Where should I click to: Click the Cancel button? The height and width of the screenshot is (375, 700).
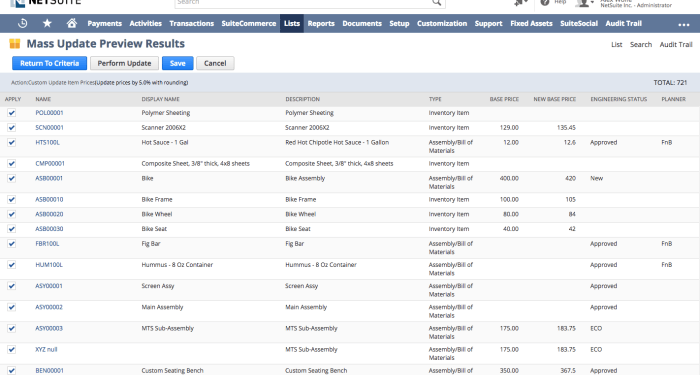(x=215, y=63)
